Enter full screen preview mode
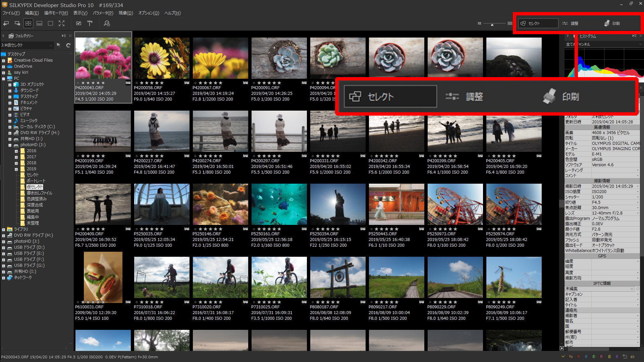The height and width of the screenshot is (362, 644). [x=62, y=23]
